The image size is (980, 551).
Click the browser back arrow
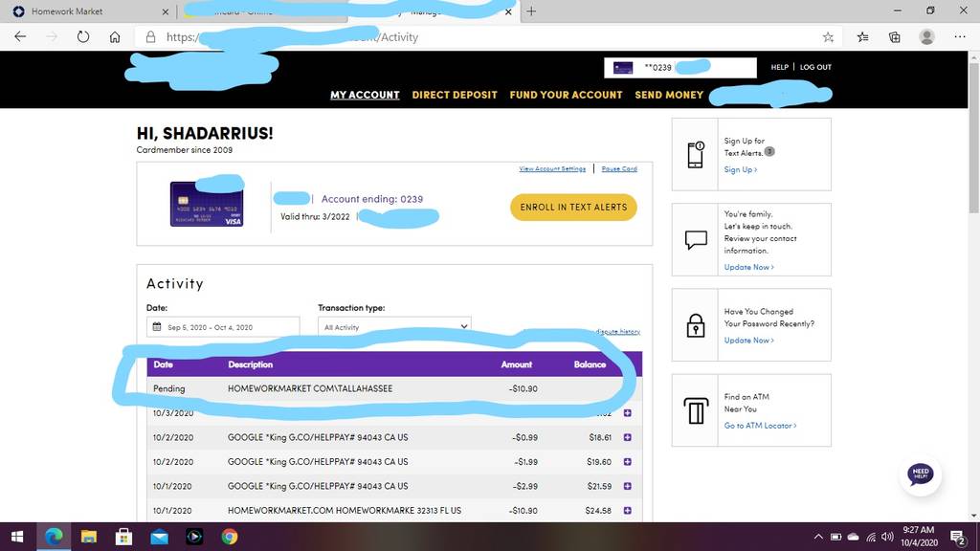(20, 37)
